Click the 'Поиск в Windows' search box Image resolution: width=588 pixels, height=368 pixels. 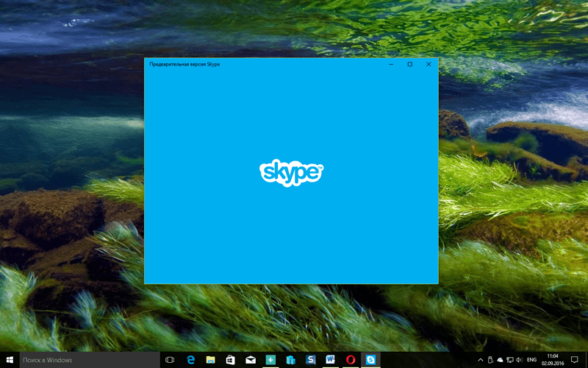point(89,360)
